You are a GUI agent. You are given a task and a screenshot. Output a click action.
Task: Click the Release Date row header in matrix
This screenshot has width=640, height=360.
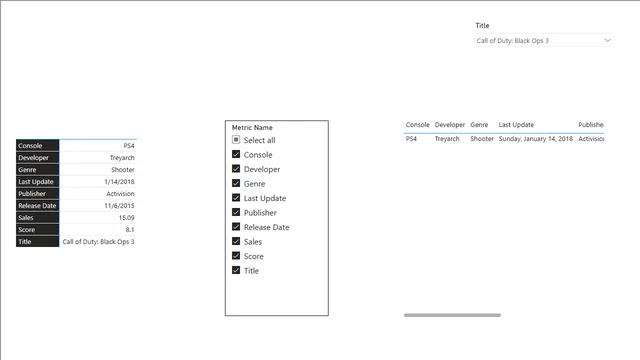(38, 206)
